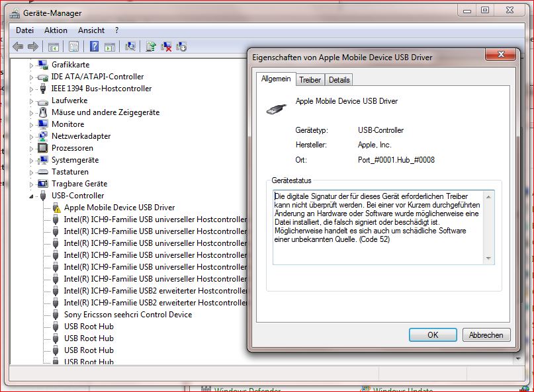Expand the Prozessoren node

[x=31, y=149]
